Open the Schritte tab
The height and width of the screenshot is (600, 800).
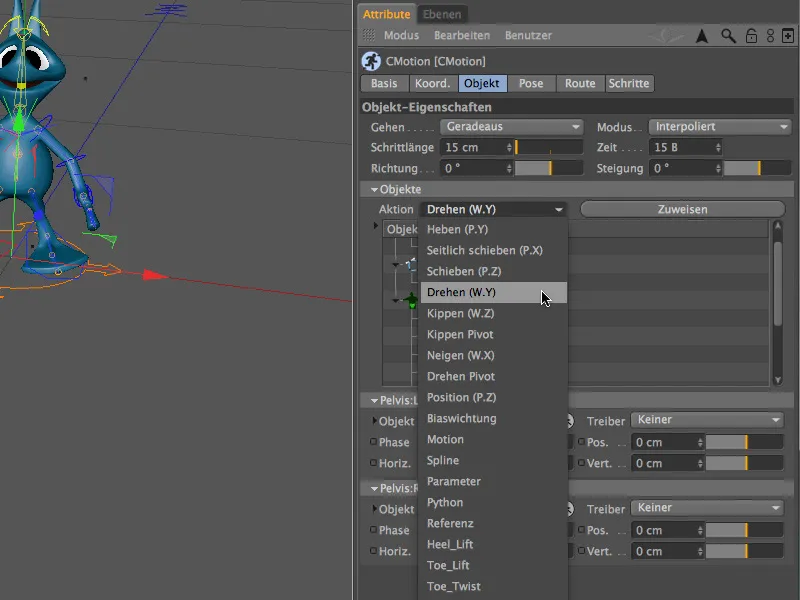click(x=629, y=83)
